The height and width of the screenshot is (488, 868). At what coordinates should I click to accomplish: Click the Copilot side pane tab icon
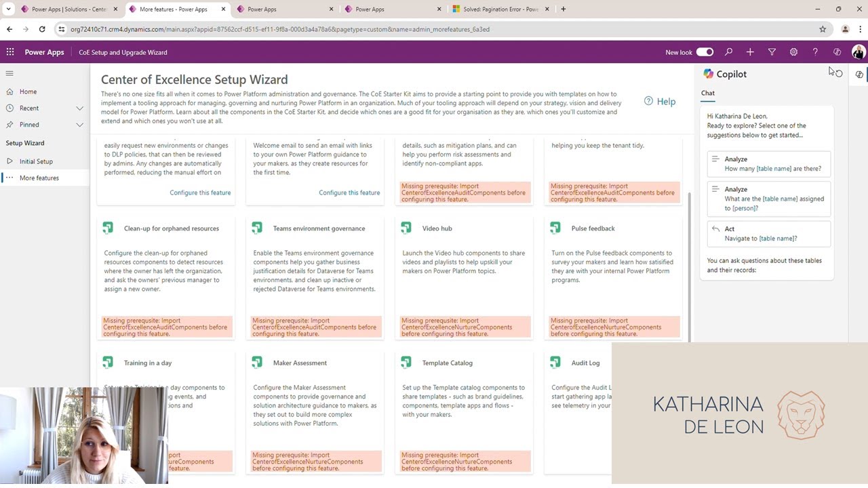pos(859,75)
